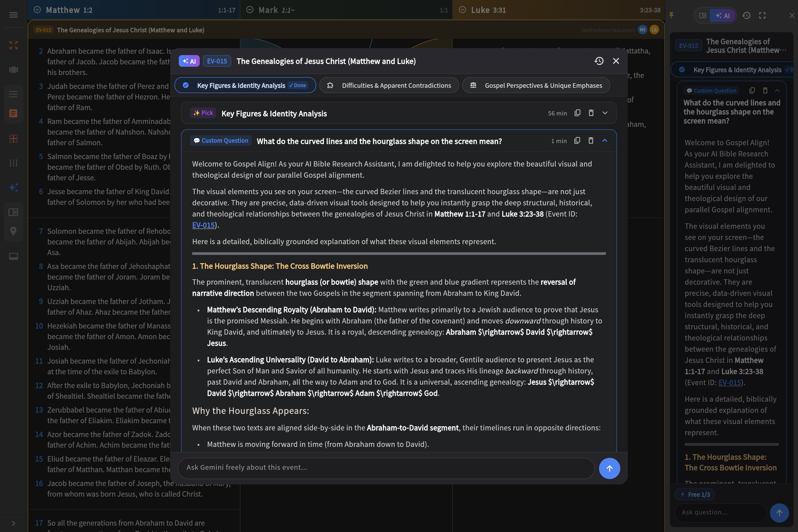Click verse number 16 in Matthew column
This screenshot has height=532, width=798.
click(39, 483)
